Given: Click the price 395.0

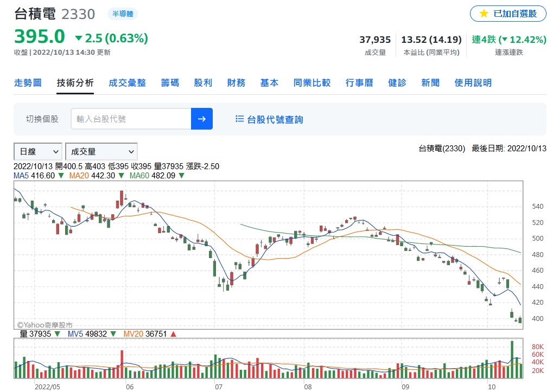Looking at the screenshot, I should click(x=40, y=36).
